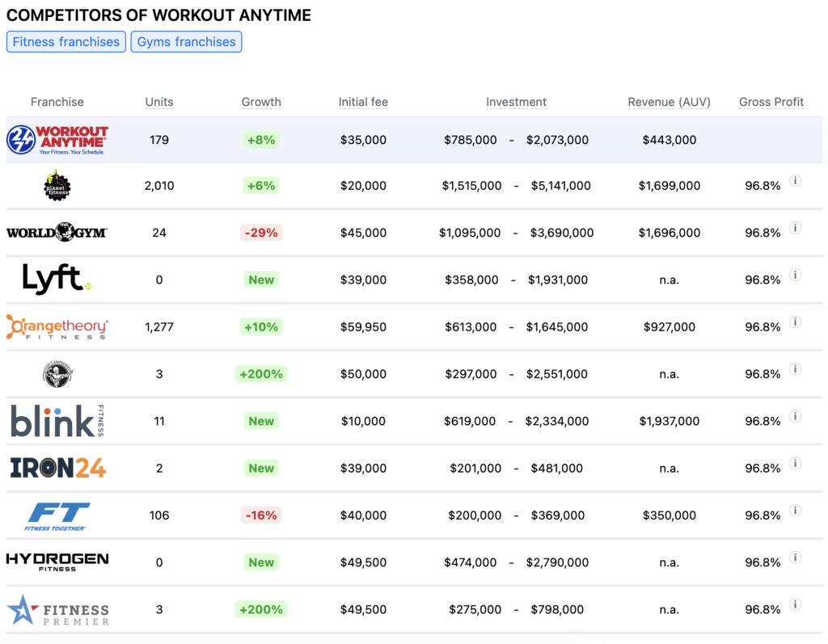This screenshot has height=644, width=828.
Task: Click info icon in $50,000 fee row
Action: click(x=796, y=369)
